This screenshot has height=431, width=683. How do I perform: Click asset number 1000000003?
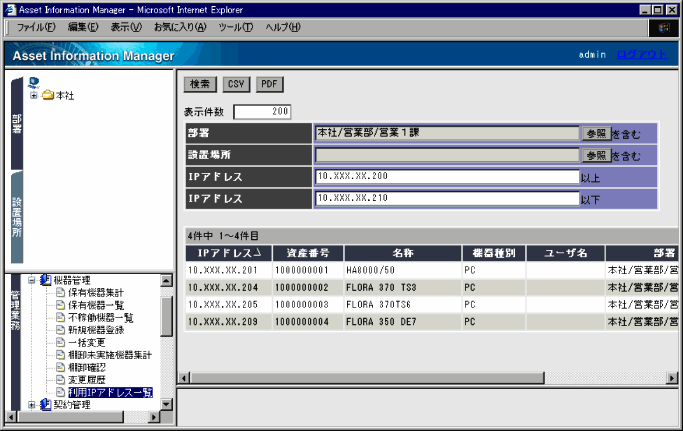click(308, 305)
